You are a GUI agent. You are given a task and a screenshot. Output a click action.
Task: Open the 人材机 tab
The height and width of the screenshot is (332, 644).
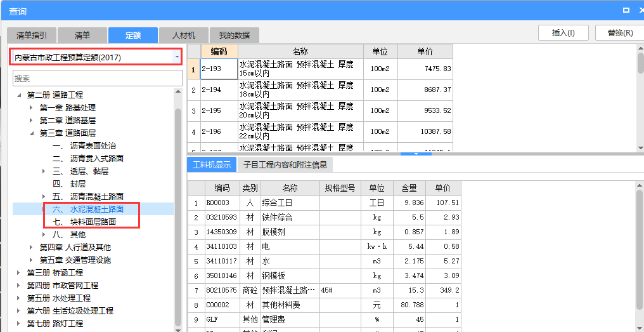pos(184,35)
